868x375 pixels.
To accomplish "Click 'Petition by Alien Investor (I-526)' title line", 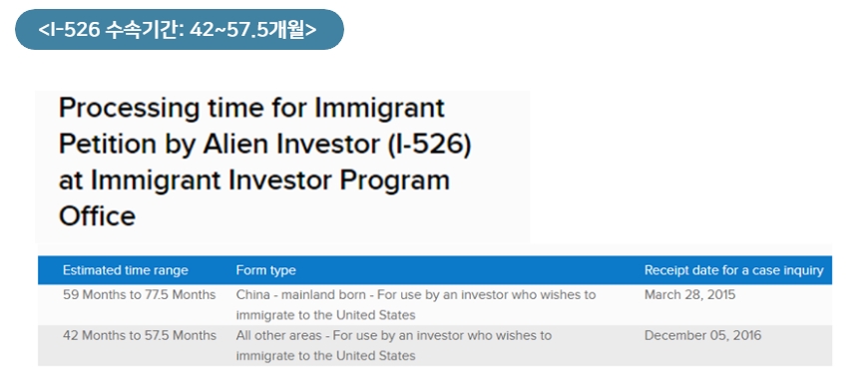I will click(264, 144).
